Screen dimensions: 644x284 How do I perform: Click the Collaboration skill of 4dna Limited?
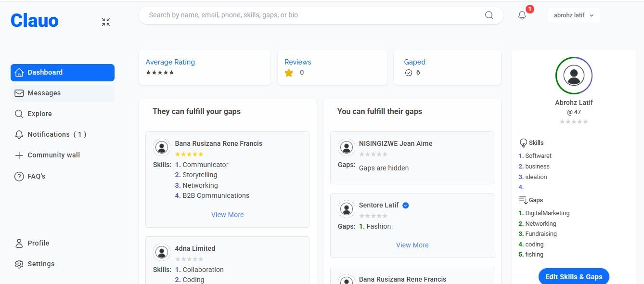click(203, 270)
